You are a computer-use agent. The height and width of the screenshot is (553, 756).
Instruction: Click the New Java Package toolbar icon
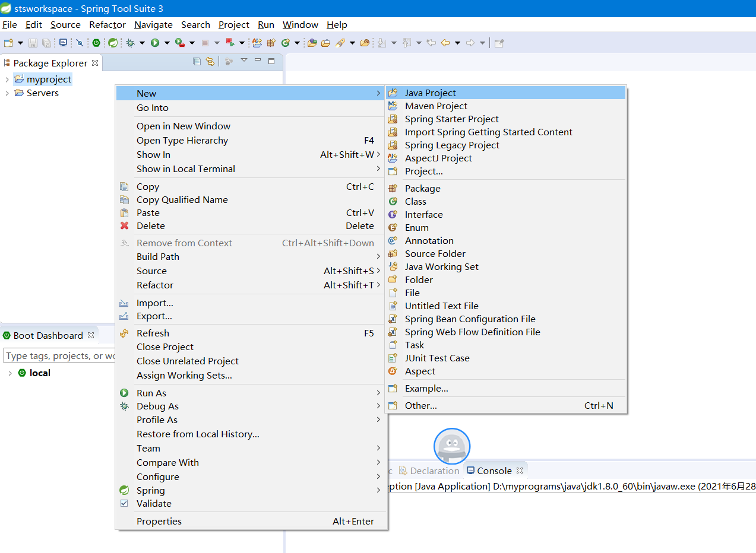coord(271,43)
